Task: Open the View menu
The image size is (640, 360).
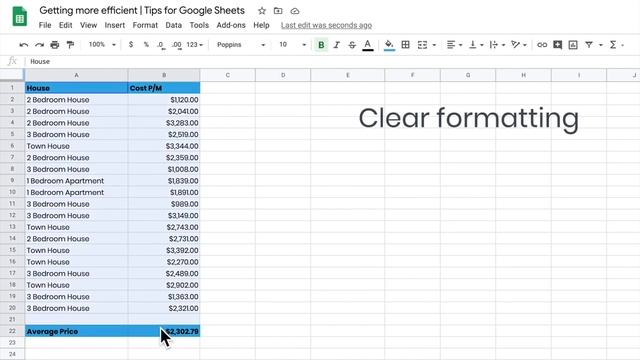Action: click(88, 25)
